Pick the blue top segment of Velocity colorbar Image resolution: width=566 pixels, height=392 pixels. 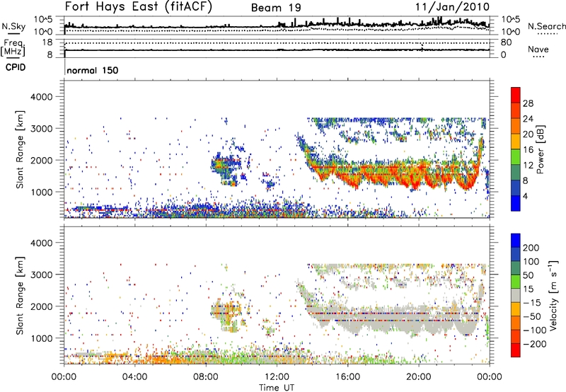[x=516, y=241]
